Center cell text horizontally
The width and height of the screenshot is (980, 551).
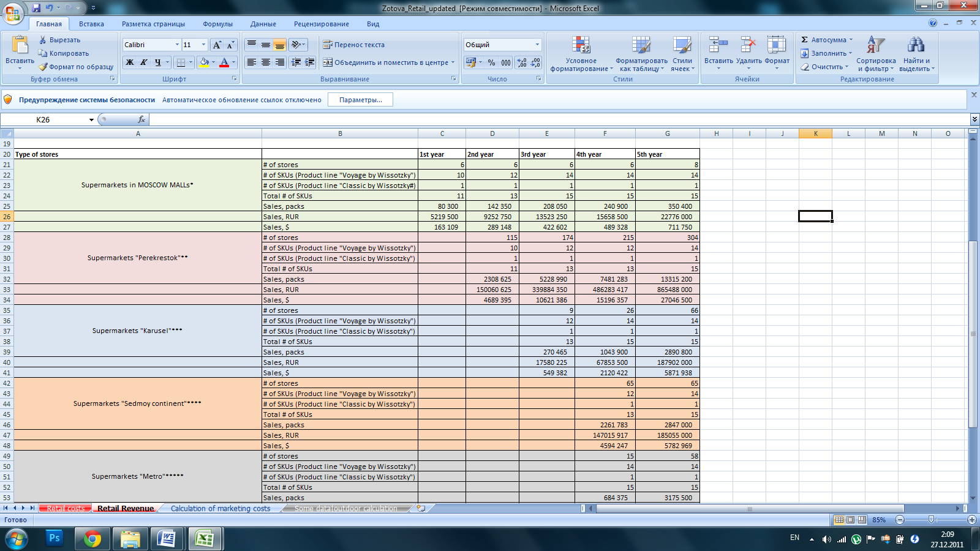[266, 62]
